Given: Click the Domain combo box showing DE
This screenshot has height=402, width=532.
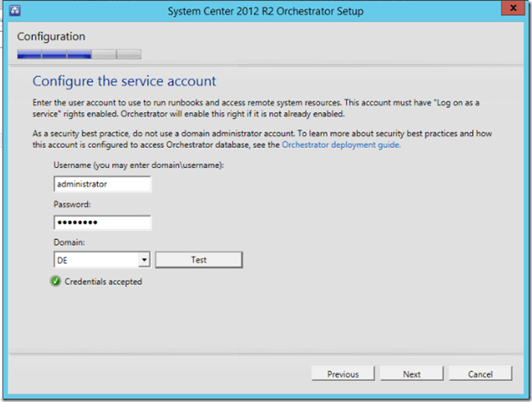Looking at the screenshot, I should (95, 260).
